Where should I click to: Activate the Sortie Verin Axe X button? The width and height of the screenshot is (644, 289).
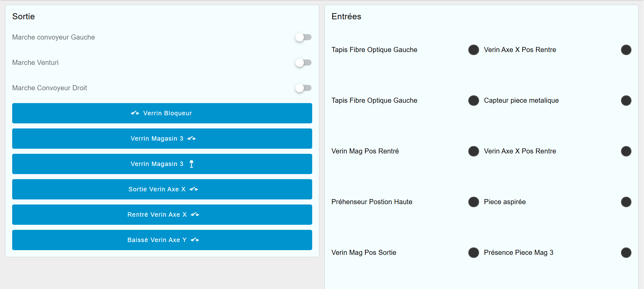click(x=162, y=189)
